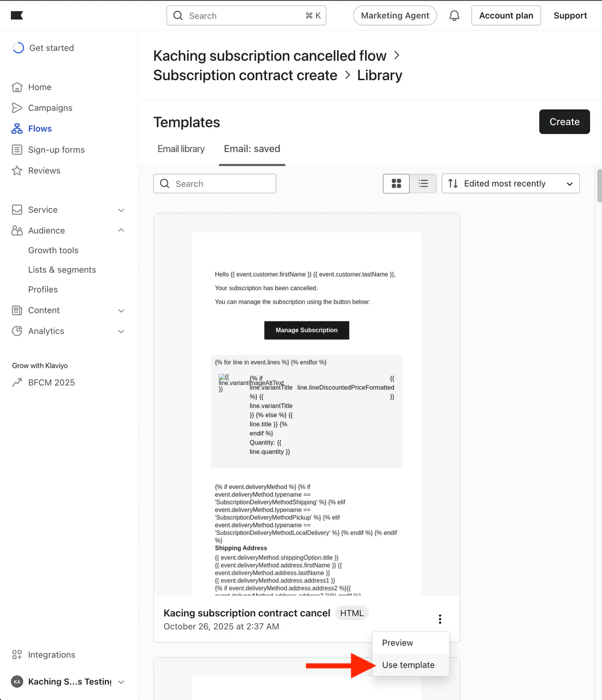Click the Create button
Screen dimensions: 602x700
(x=564, y=122)
